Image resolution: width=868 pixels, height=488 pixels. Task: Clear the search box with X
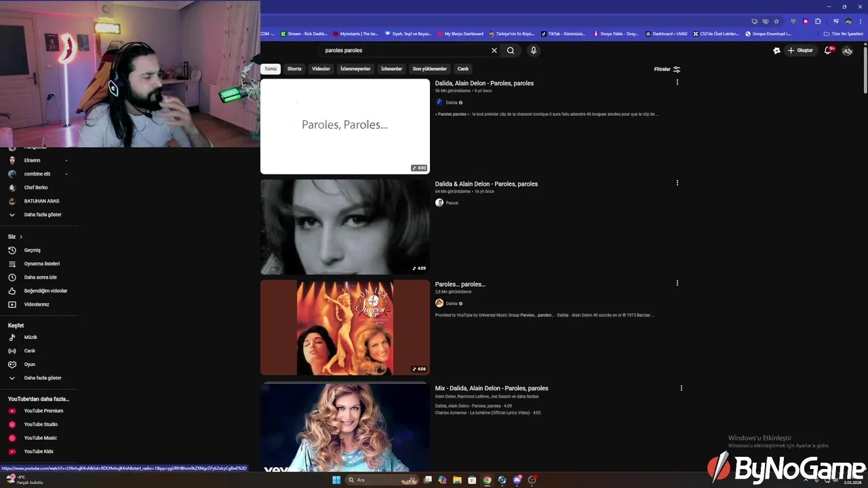(494, 50)
